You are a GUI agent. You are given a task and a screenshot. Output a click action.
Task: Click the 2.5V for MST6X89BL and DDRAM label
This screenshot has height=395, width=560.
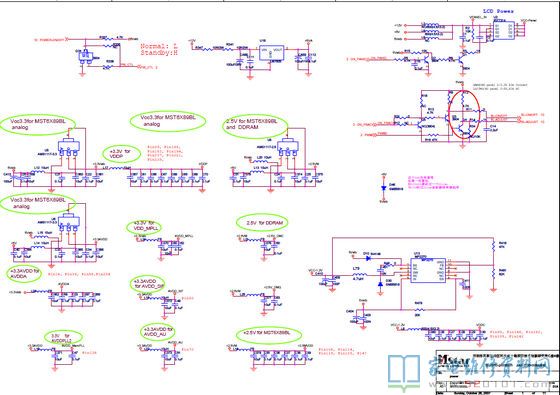[x=255, y=124]
